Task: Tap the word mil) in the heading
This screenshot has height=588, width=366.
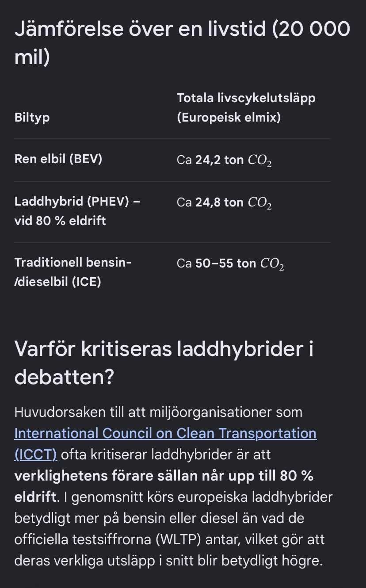Action: click(32, 58)
